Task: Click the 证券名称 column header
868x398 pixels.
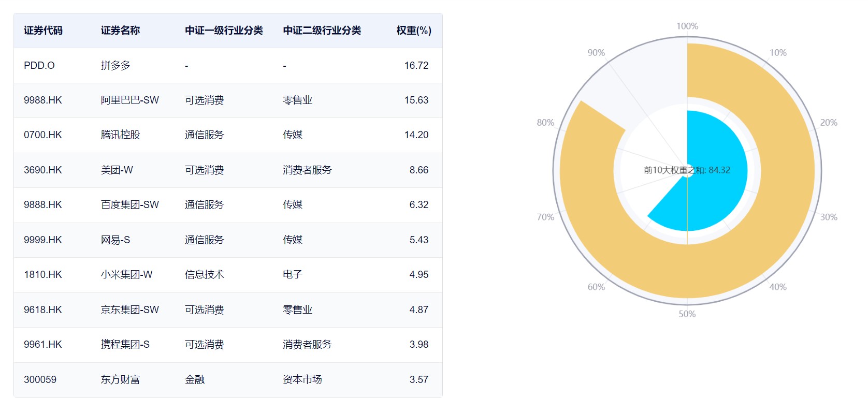Action: (x=120, y=31)
